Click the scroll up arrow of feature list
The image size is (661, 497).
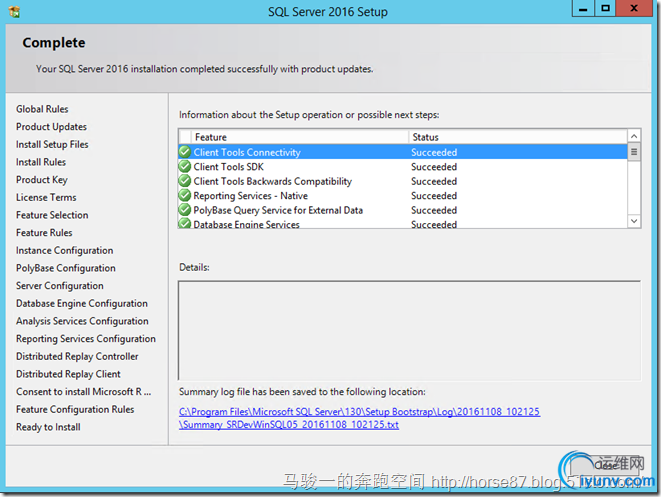pos(634,136)
